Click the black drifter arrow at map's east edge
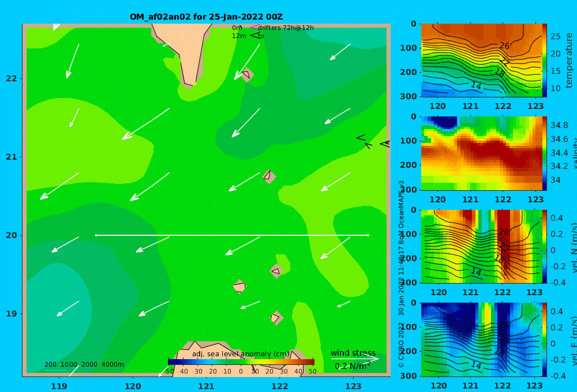This screenshot has width=577, height=392. coord(385,144)
